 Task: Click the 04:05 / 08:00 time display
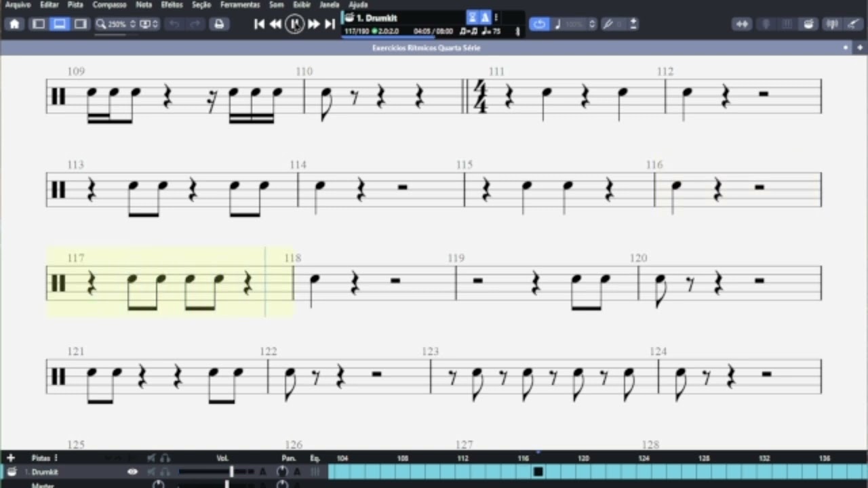point(433,31)
